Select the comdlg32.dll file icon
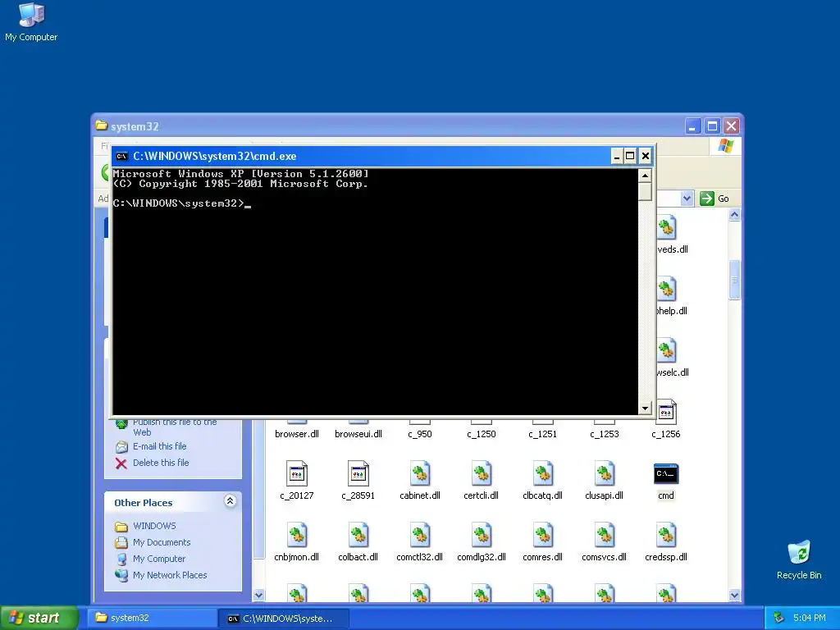Viewport: 840px width, 630px height. [x=481, y=535]
